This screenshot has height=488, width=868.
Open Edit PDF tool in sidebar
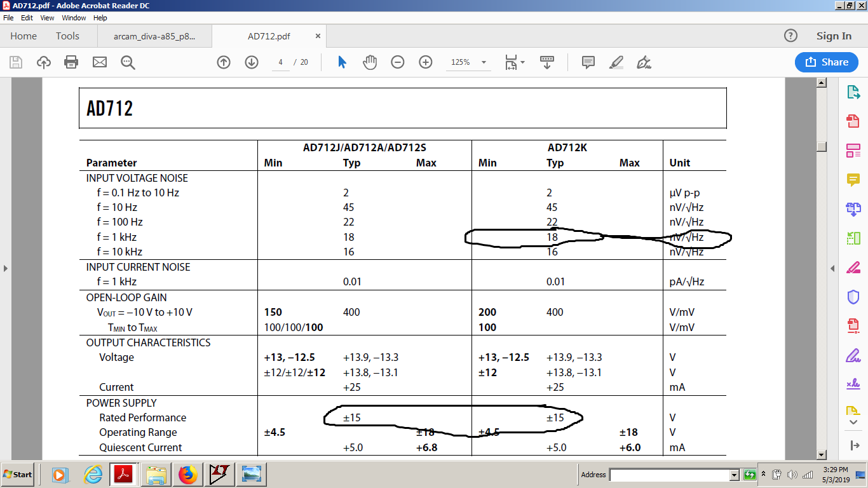point(853,151)
